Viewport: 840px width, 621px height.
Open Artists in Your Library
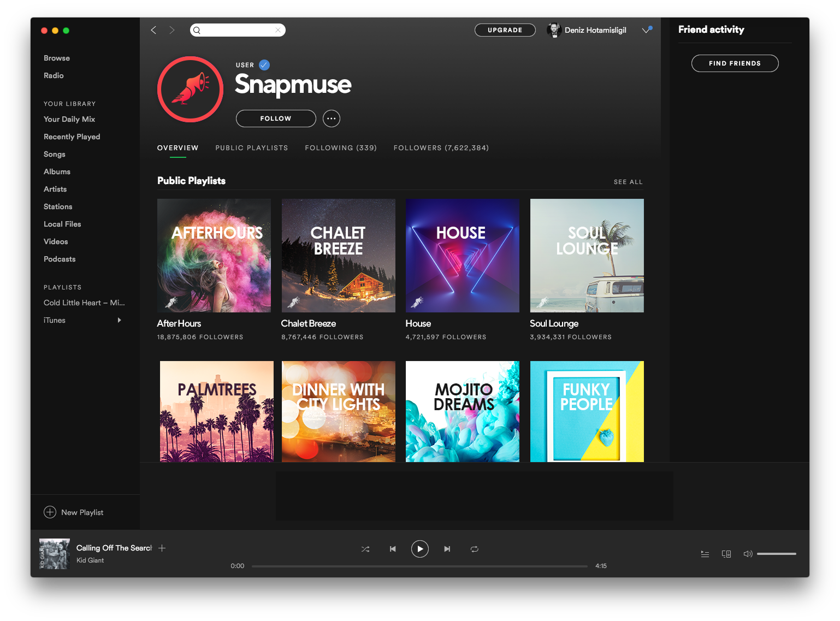point(55,189)
